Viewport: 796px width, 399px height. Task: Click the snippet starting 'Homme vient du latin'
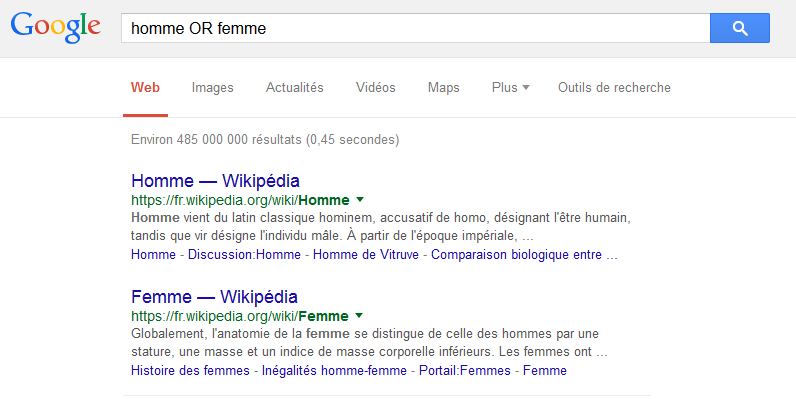click(381, 226)
